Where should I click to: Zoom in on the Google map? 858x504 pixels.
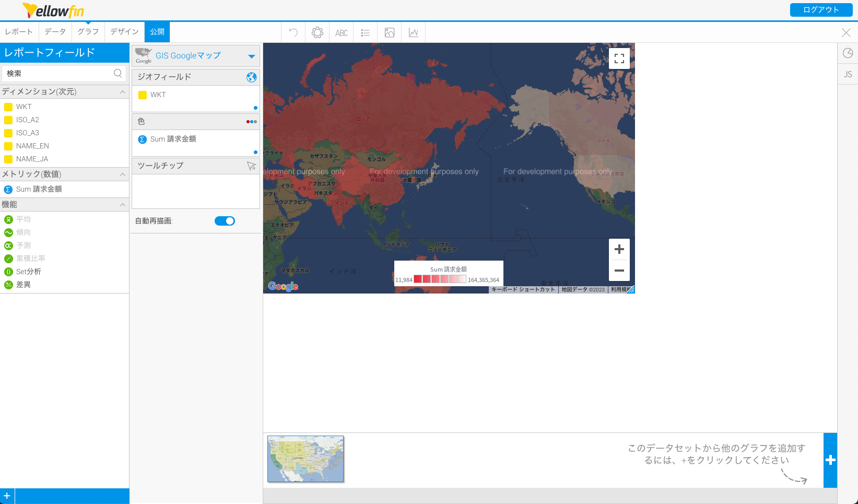coord(619,249)
